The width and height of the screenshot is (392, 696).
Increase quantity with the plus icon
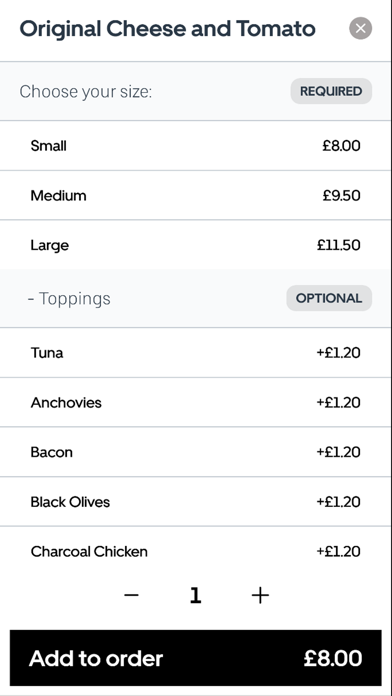tap(260, 595)
